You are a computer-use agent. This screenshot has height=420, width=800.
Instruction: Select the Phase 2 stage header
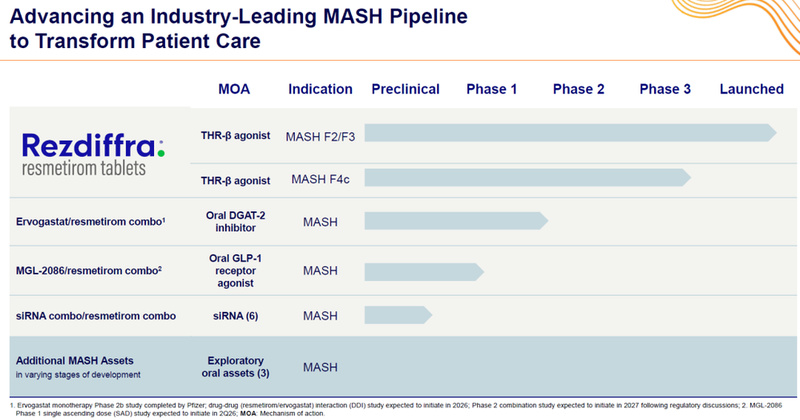click(x=579, y=89)
